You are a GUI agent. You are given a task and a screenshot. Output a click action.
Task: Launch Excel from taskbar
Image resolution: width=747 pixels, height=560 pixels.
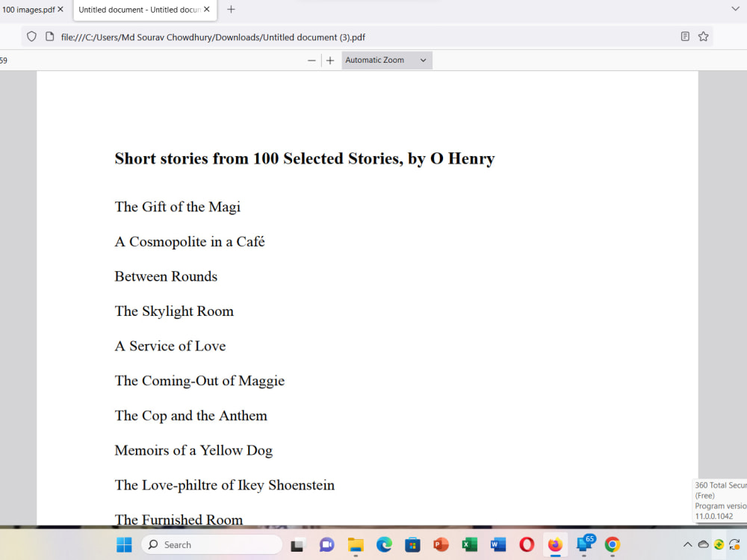470,544
